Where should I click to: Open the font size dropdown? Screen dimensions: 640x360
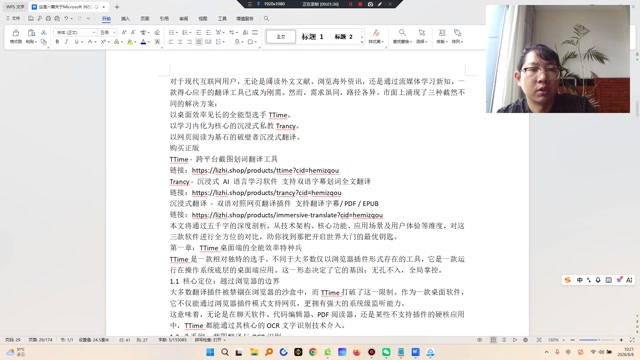click(114, 33)
